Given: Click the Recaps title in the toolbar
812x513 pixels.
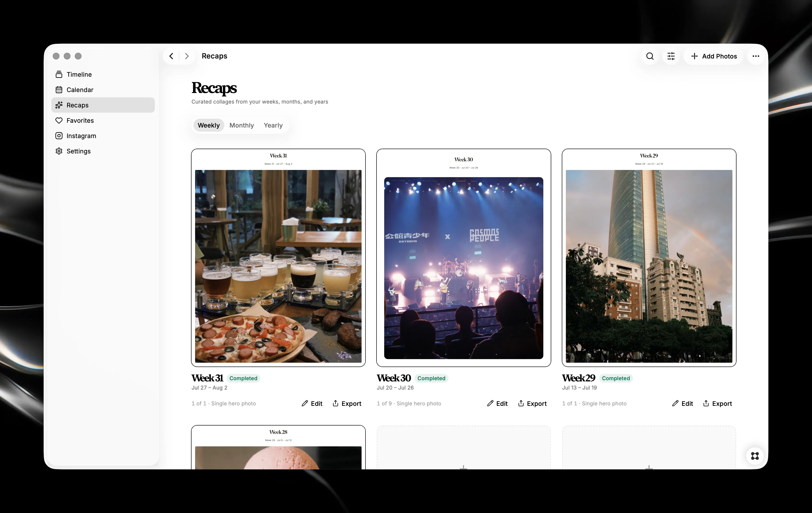Looking at the screenshot, I should tap(215, 56).
